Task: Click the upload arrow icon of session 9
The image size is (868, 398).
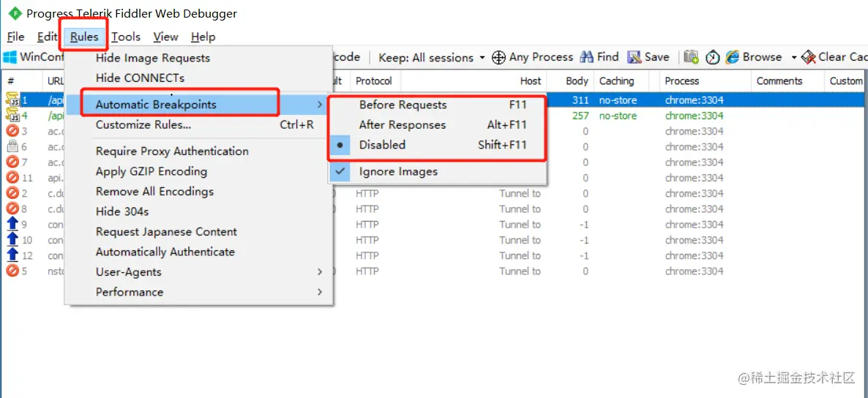Action: [12, 224]
